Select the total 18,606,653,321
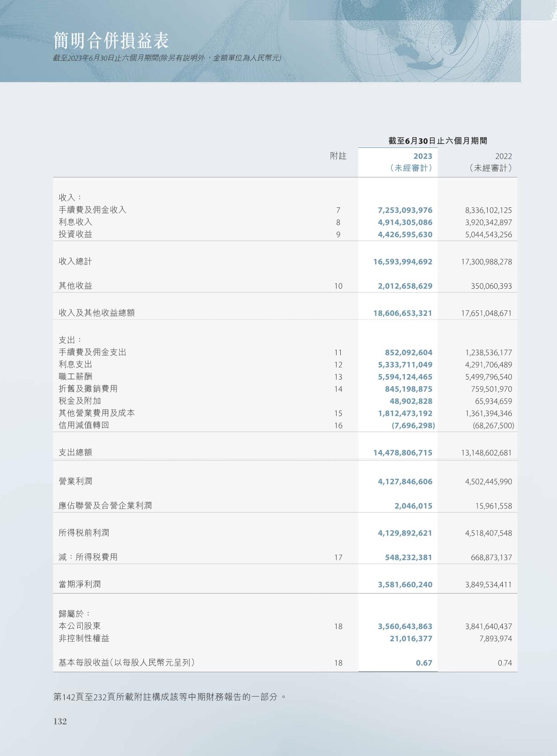This screenshot has height=756, width=557. point(403,313)
